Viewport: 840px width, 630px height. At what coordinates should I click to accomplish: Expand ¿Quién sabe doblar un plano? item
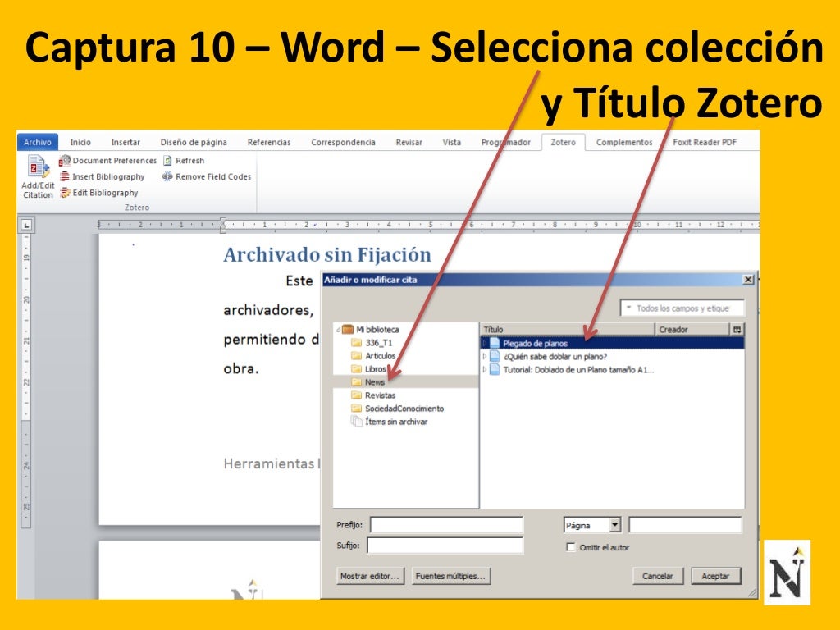click(x=484, y=356)
